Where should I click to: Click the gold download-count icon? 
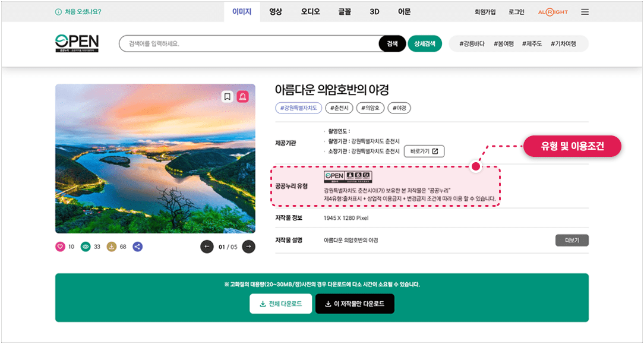coord(112,247)
